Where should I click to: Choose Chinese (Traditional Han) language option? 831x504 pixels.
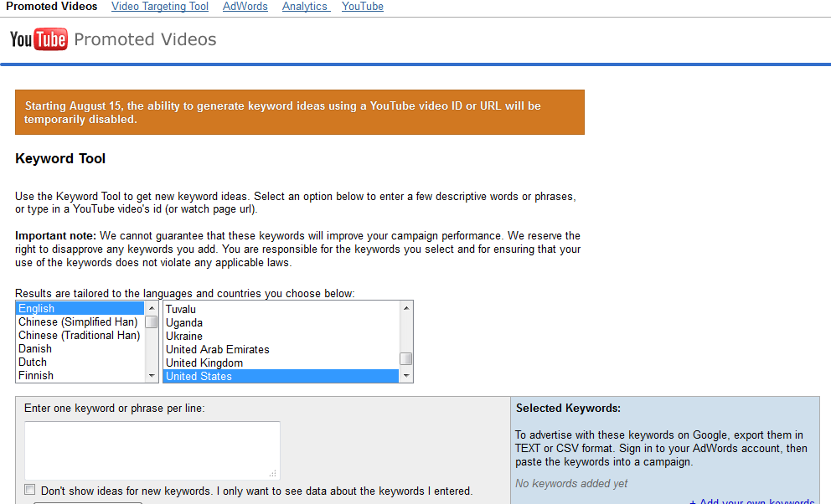(79, 335)
